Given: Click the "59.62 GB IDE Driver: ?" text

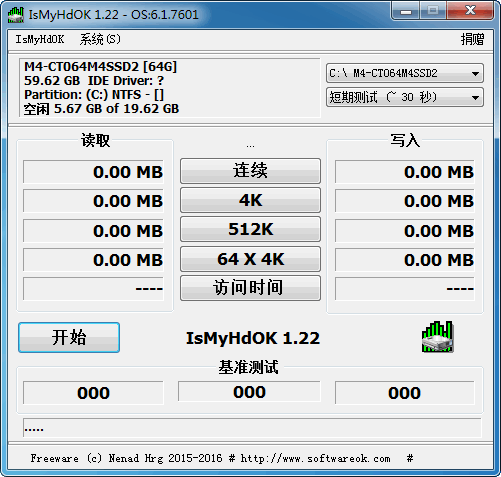Looking at the screenshot, I should [94, 81].
